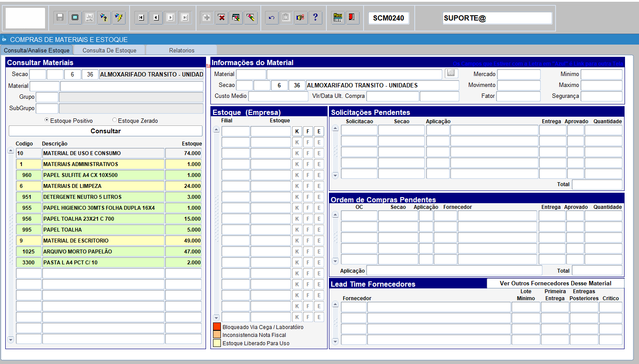The image size is (639, 364).
Task: Click the Segurança input field
Action: click(x=601, y=96)
